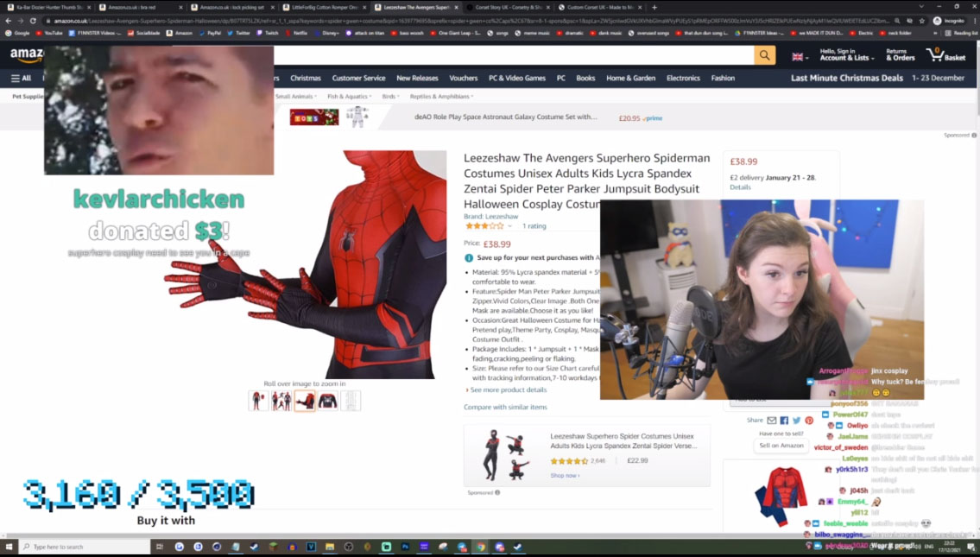Image resolution: width=980 pixels, height=557 pixels.
Task: Expand the Birds category menu
Action: [390, 97]
